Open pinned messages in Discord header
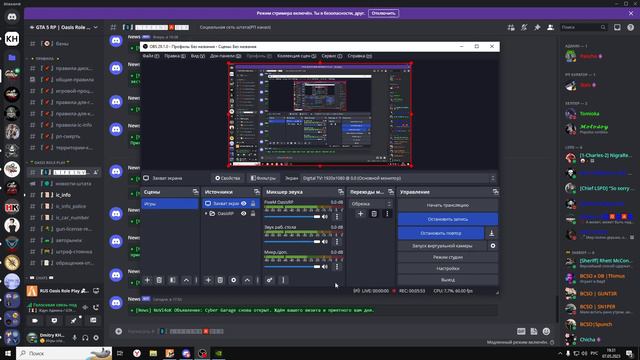The width and height of the screenshot is (640, 360). click(x=537, y=27)
